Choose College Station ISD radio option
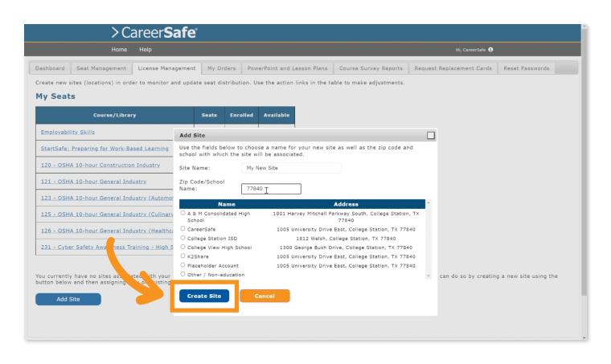 (182, 238)
